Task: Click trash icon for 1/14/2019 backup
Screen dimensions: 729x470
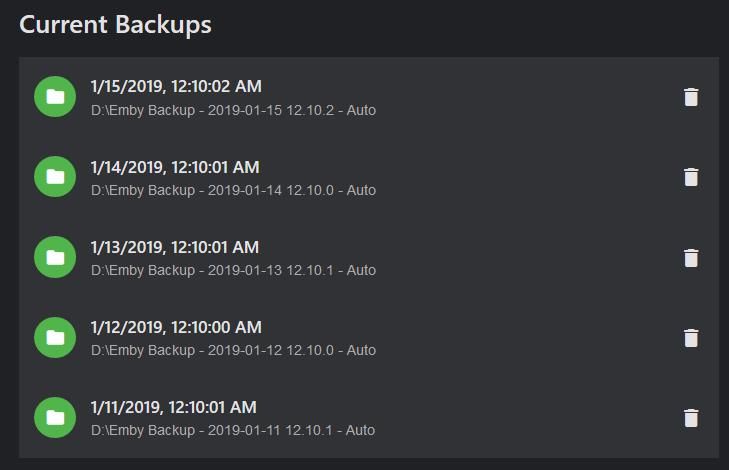Action: 690,177
